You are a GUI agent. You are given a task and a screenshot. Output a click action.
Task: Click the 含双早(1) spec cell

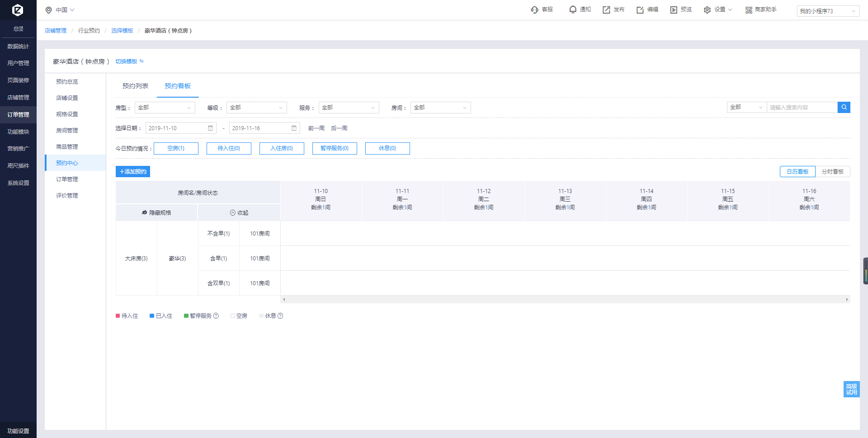pyautogui.click(x=218, y=283)
